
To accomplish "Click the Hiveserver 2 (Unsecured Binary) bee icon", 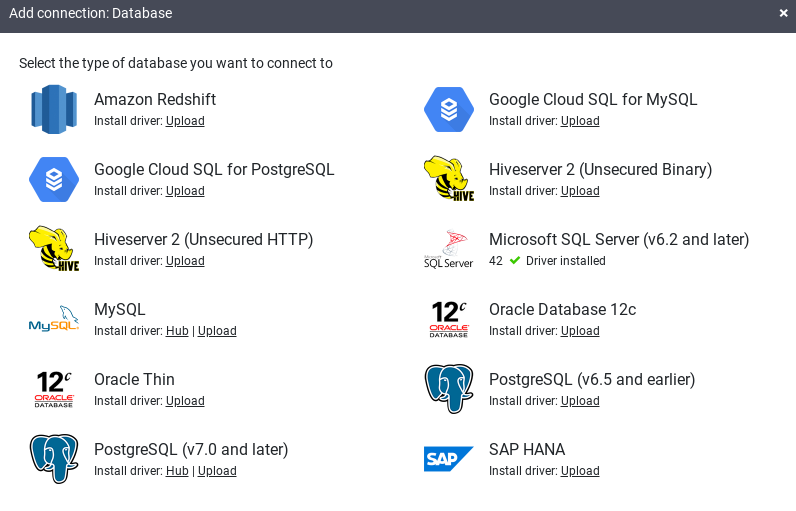I will pyautogui.click(x=448, y=179).
